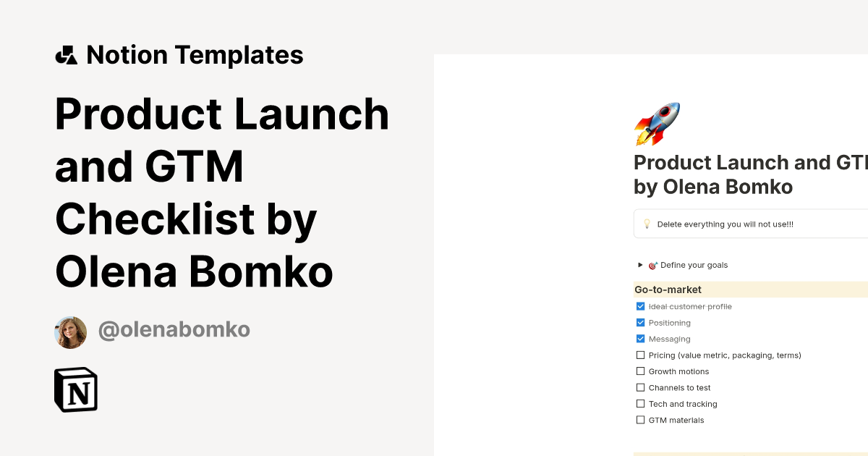The width and height of the screenshot is (868, 456).
Task: Open the @olenabomko profile avatar
Action: 70,332
